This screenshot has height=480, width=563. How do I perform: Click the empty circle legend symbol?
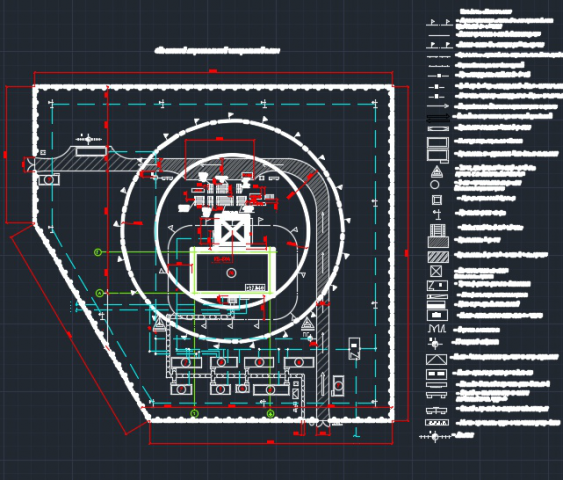434,185
